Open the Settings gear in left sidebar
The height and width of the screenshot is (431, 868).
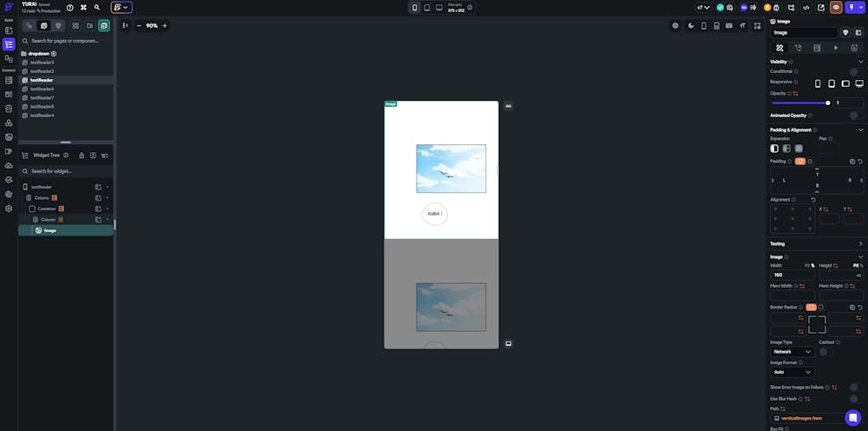pyautogui.click(x=9, y=209)
